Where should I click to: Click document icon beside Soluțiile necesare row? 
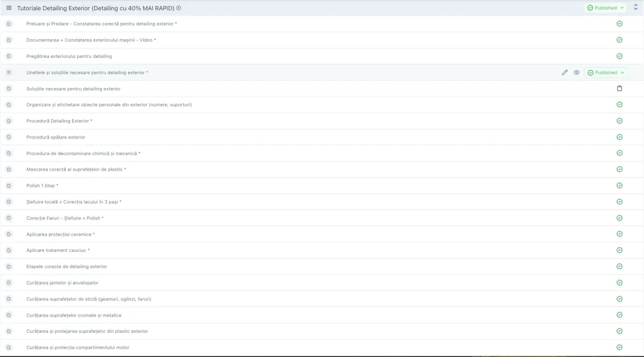[x=9, y=89]
